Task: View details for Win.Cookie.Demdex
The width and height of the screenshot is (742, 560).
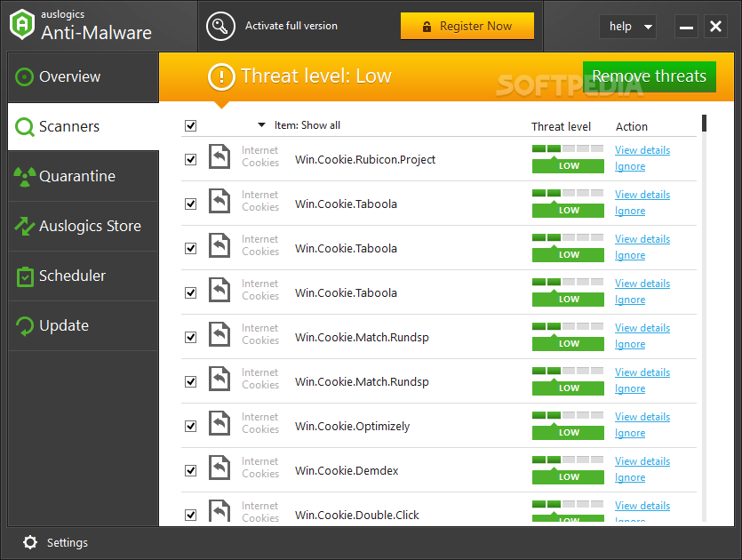Action: coord(642,461)
